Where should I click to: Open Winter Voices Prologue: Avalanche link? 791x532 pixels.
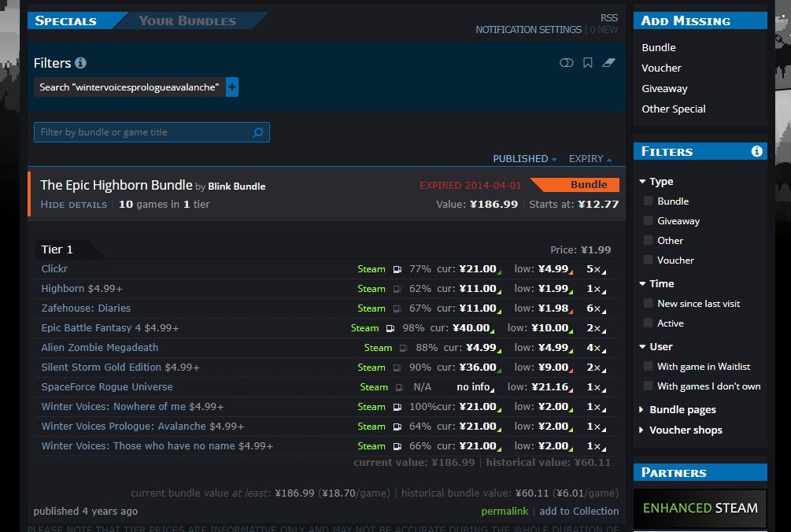(x=124, y=427)
